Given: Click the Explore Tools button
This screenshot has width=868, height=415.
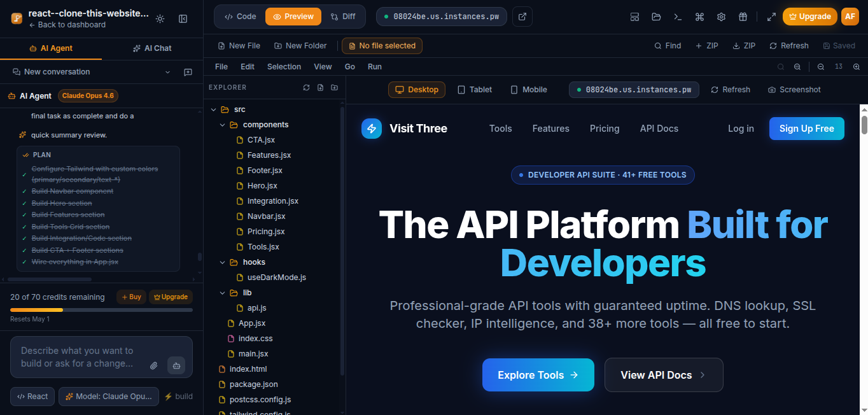Looking at the screenshot, I should click(x=538, y=375).
